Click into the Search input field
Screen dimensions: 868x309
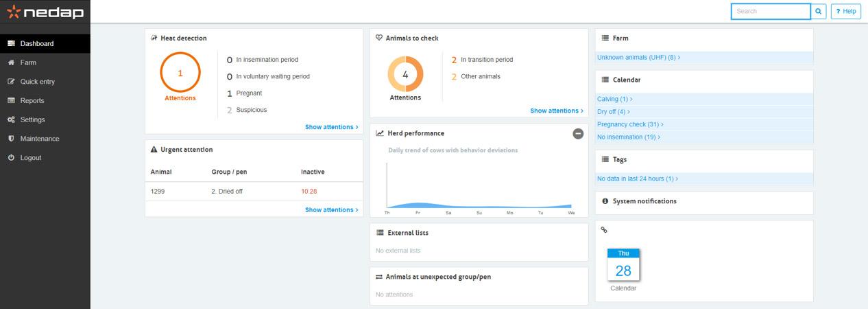[x=771, y=11]
